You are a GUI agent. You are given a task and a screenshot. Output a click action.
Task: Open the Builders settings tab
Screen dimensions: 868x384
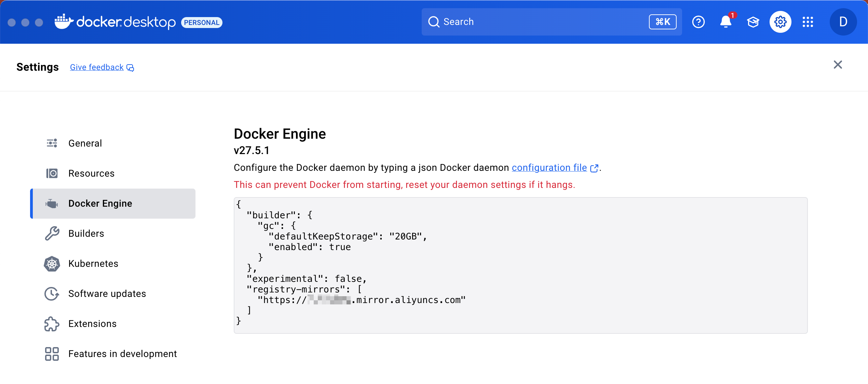coord(113,233)
